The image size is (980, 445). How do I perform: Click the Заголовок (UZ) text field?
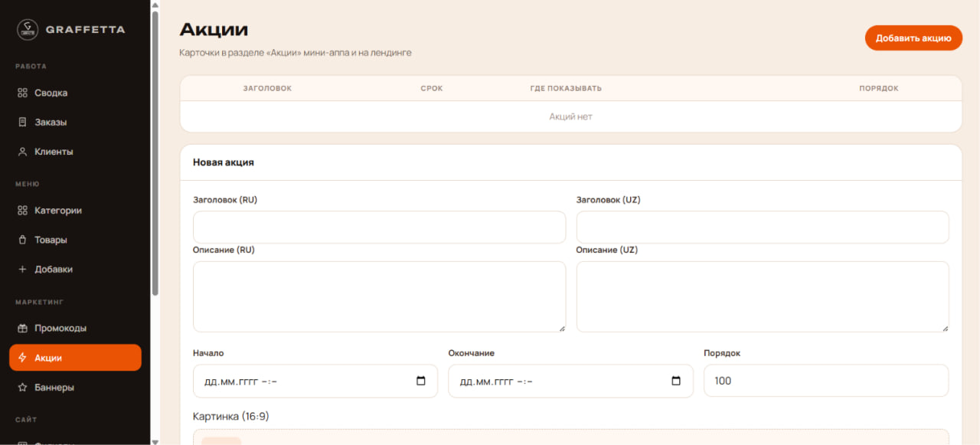coord(763,227)
